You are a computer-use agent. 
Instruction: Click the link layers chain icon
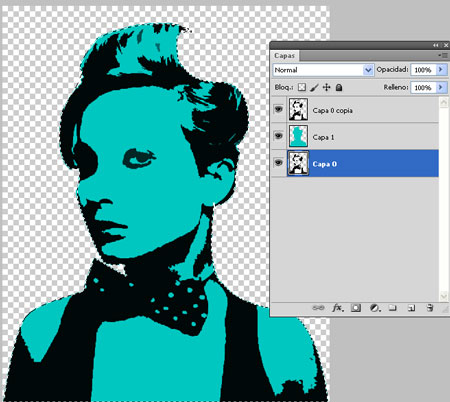pos(318,308)
